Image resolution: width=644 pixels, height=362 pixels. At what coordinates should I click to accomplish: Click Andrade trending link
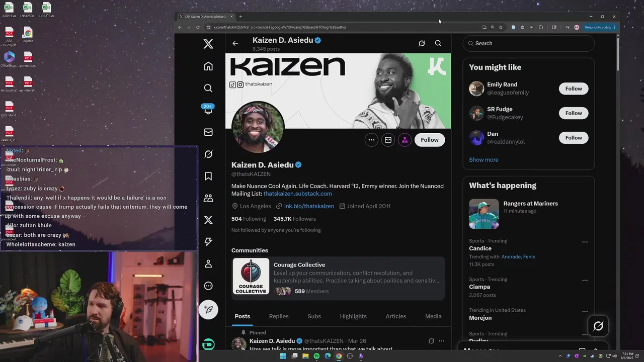click(511, 256)
